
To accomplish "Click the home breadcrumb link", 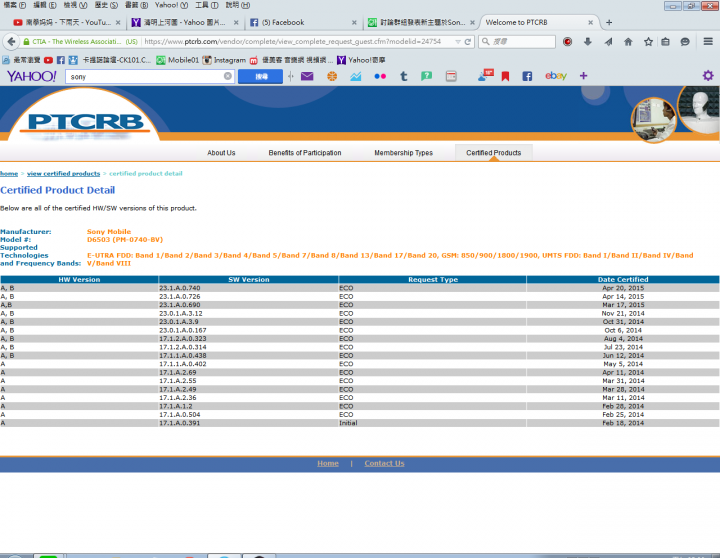I will click(x=9, y=174).
